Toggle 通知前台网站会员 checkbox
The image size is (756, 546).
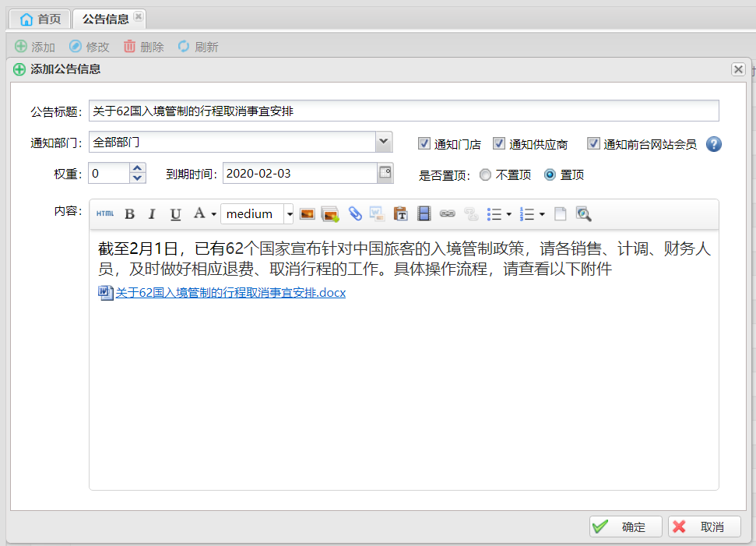(x=593, y=143)
